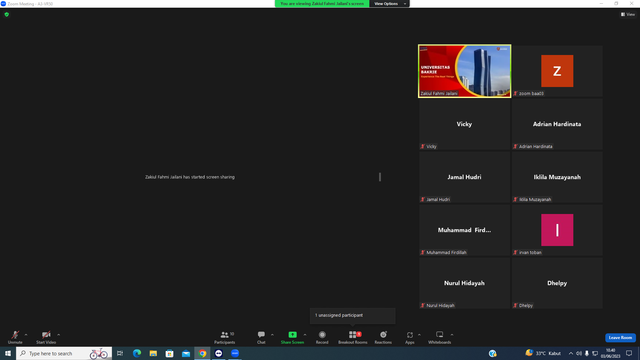Start recording with Record button
Screen dimensions: 640x360
[322, 337]
